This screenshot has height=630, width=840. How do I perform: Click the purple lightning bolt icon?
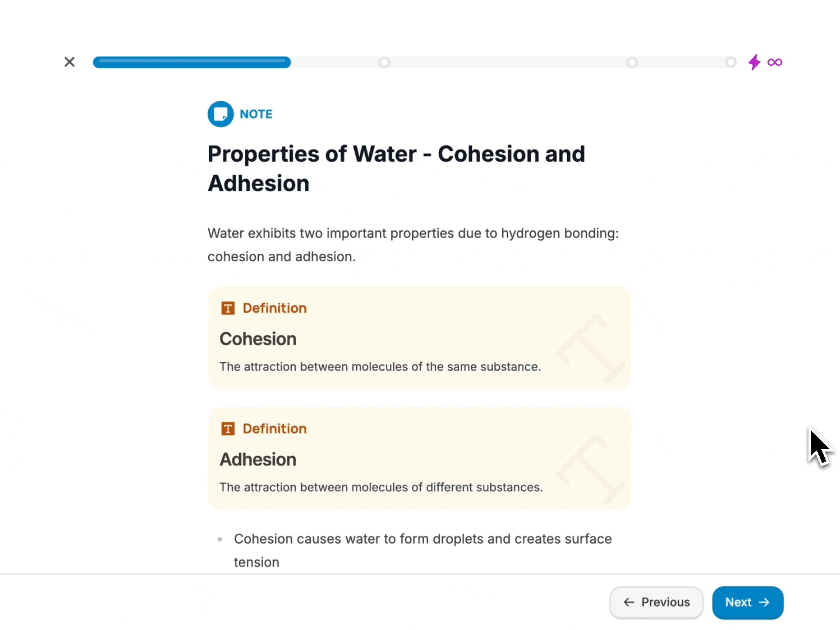754,62
